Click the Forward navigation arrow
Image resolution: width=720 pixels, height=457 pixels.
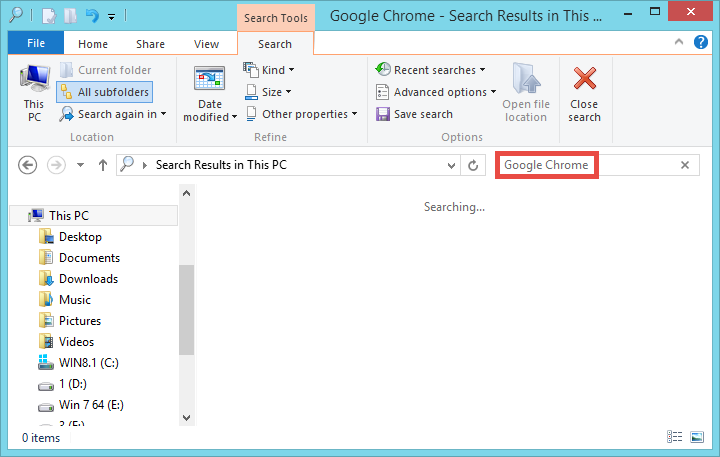click(56, 165)
